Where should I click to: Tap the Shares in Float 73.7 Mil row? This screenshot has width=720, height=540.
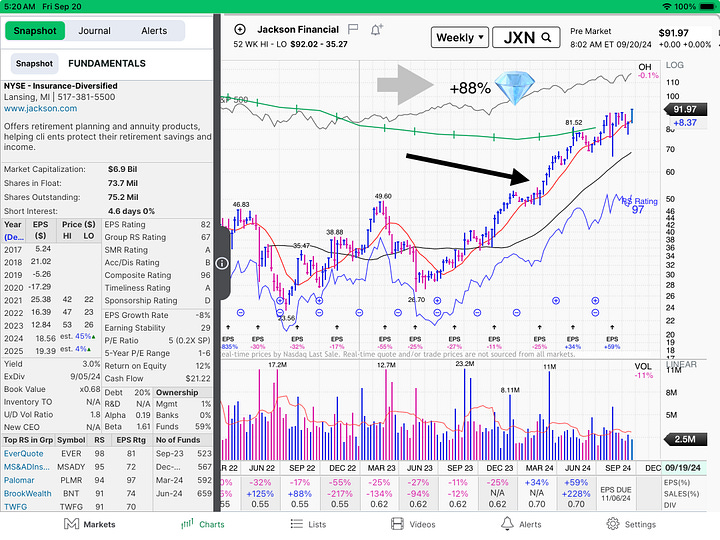click(x=107, y=183)
